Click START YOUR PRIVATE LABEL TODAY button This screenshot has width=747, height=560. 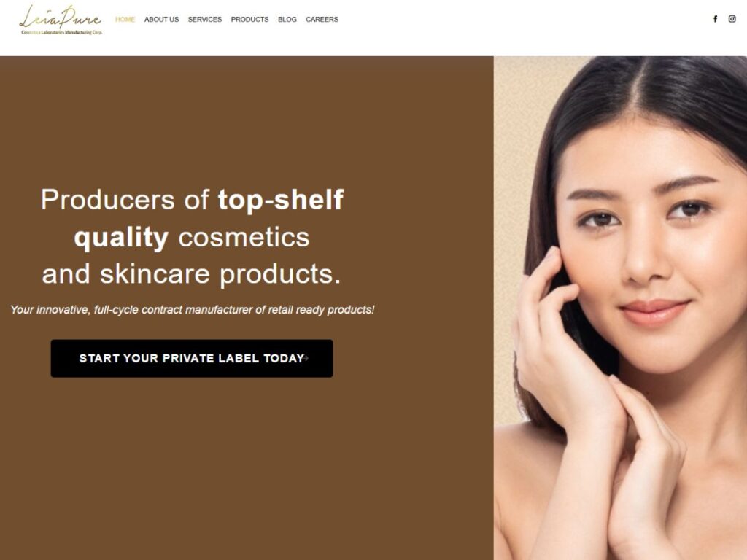192,359
